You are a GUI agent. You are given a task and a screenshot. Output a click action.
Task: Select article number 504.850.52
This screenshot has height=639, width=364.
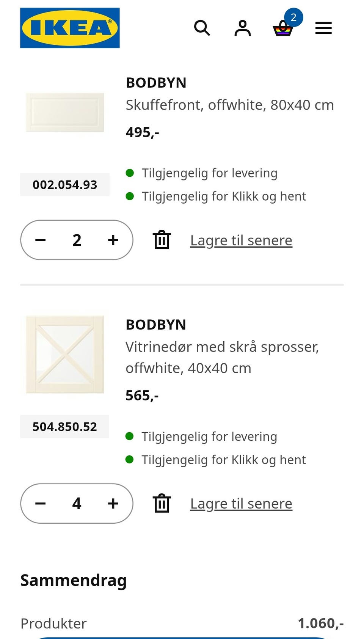(65, 427)
